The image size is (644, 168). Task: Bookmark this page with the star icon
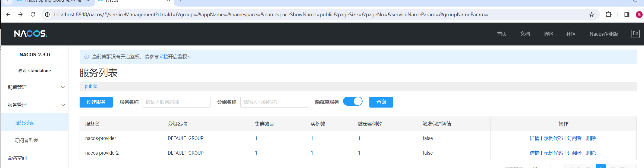tap(592, 14)
